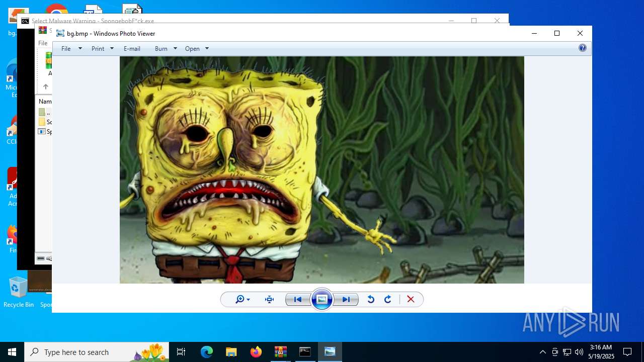Show hidden system tray icons
This screenshot has width=644, height=362.
[x=542, y=352]
